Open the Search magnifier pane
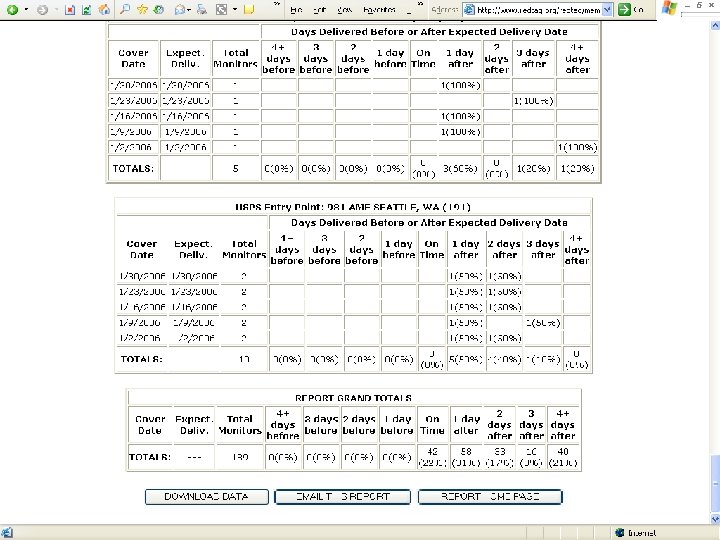The width and height of the screenshot is (720, 540). [124, 9]
